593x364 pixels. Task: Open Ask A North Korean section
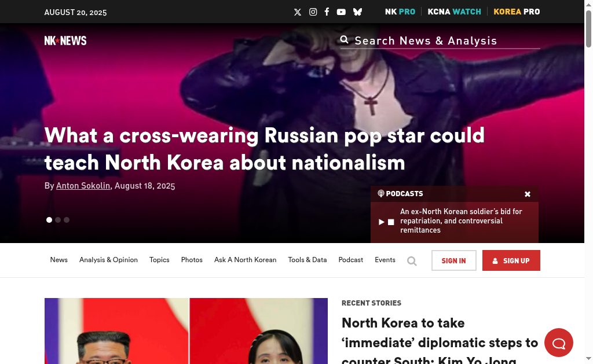point(245,260)
